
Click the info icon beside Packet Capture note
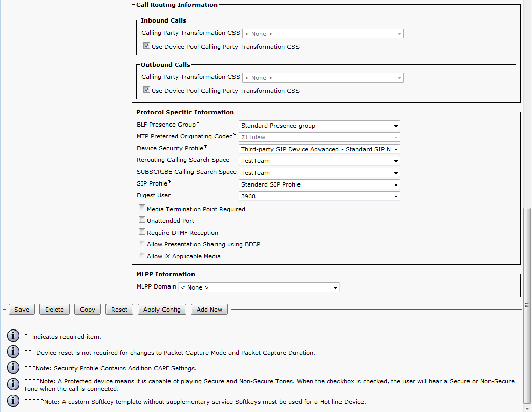click(x=13, y=352)
